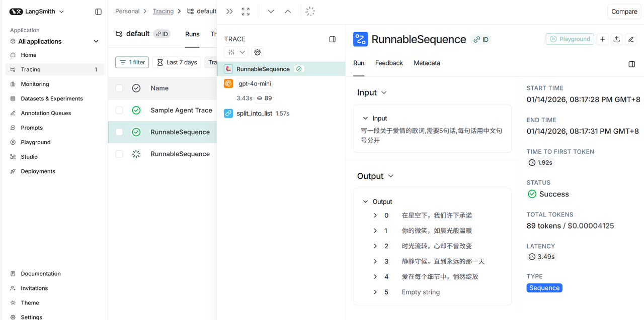Screen dimensions: 644x320
Task: Click the Playground icon in the sidebar
Action: pyautogui.click(x=13, y=142)
